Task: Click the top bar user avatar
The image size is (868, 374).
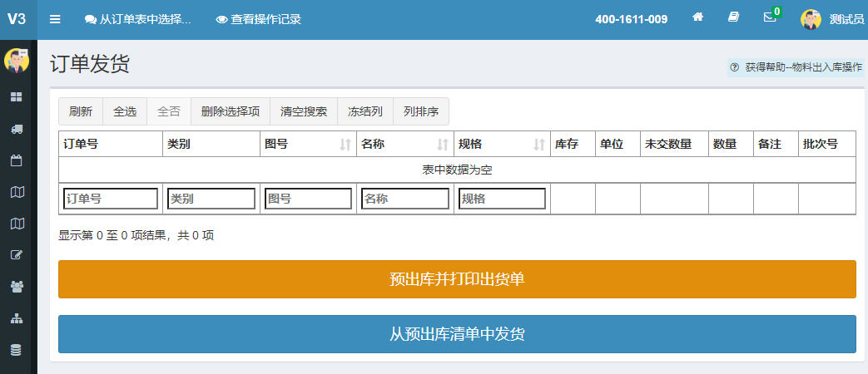Action: coord(811,19)
